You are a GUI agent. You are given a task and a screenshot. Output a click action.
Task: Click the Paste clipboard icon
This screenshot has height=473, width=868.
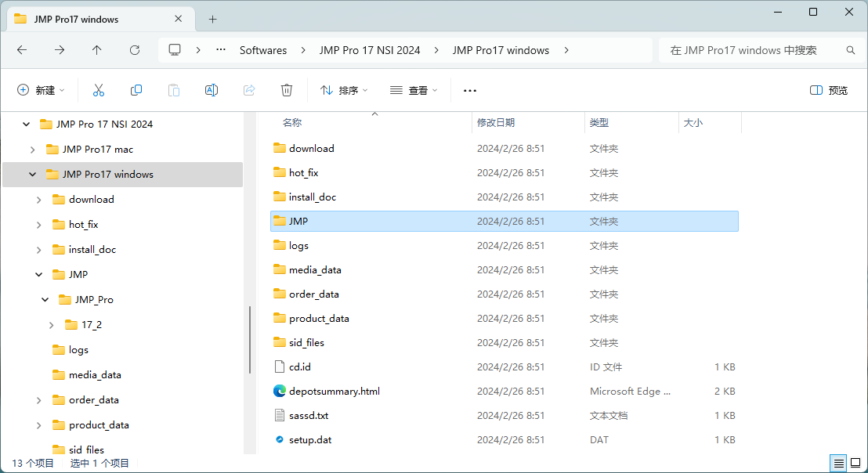pos(174,90)
